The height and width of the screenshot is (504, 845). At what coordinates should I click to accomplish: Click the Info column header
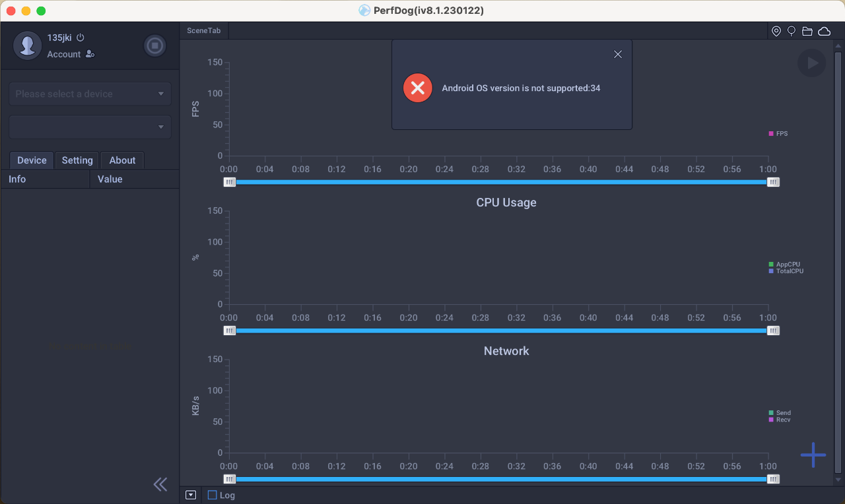[46, 179]
